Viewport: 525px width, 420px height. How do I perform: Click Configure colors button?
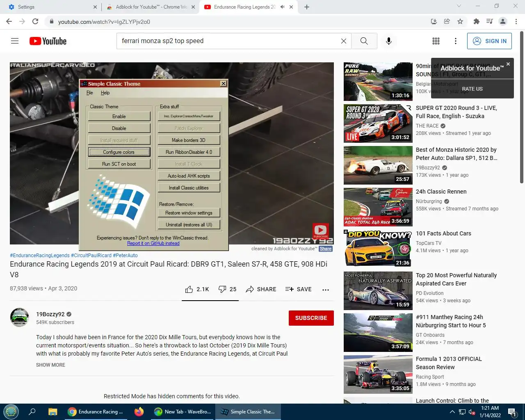(119, 152)
